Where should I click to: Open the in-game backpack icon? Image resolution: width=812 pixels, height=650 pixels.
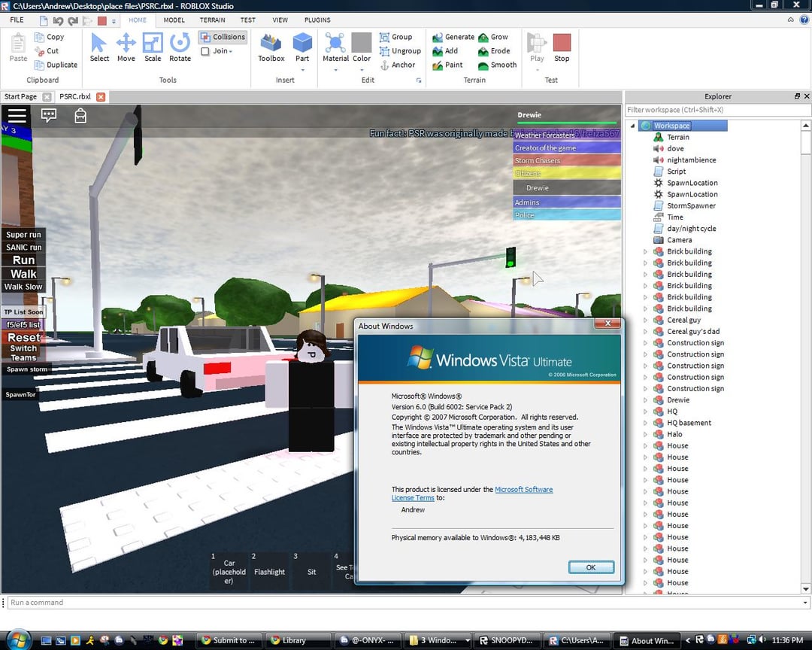(80, 115)
